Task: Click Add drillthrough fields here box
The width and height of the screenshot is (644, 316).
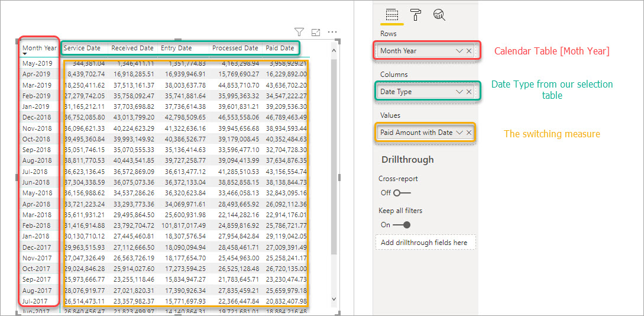Action: click(426, 243)
